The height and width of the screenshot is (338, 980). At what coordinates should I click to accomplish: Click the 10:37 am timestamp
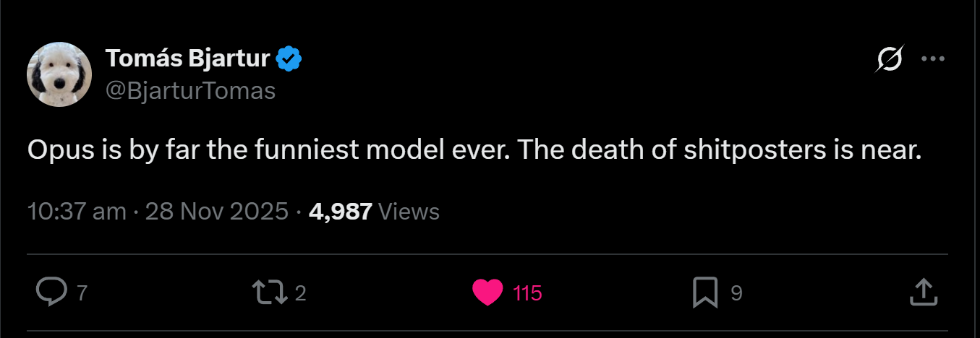tap(77, 211)
